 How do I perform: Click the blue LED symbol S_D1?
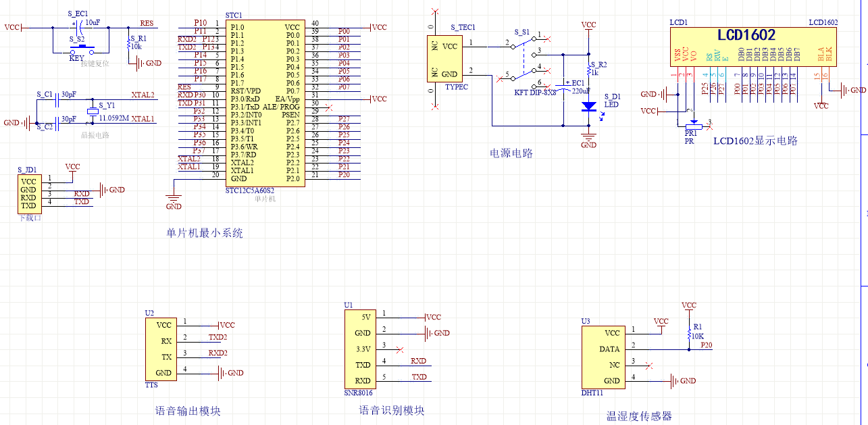(589, 107)
